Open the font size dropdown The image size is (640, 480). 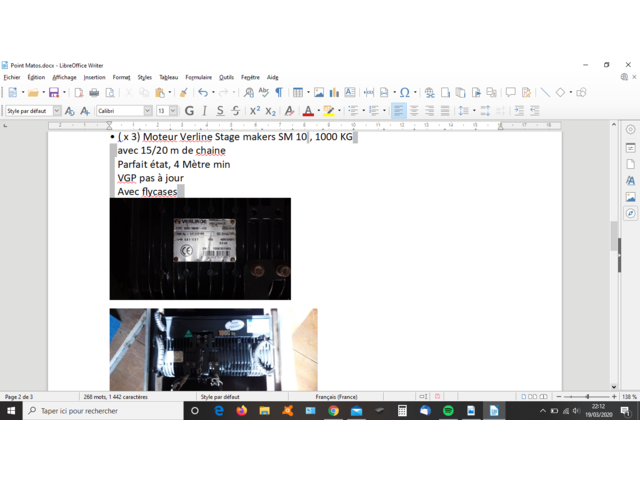[173, 111]
